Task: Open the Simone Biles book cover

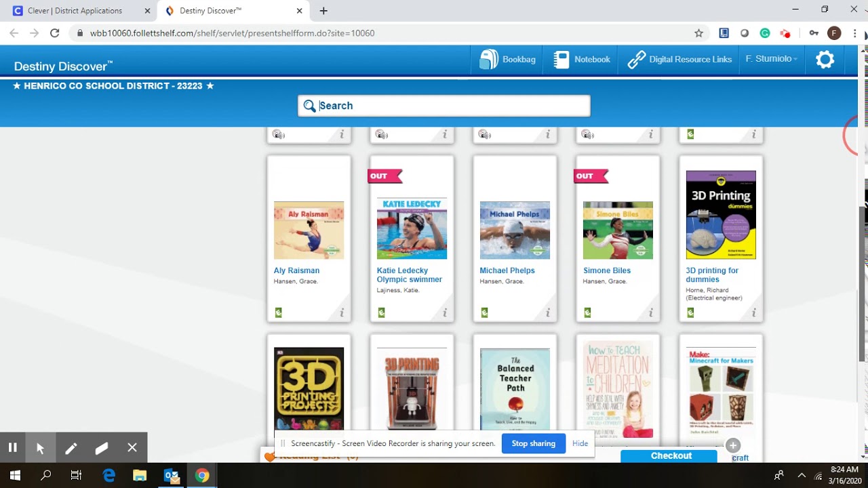Action: pos(618,230)
